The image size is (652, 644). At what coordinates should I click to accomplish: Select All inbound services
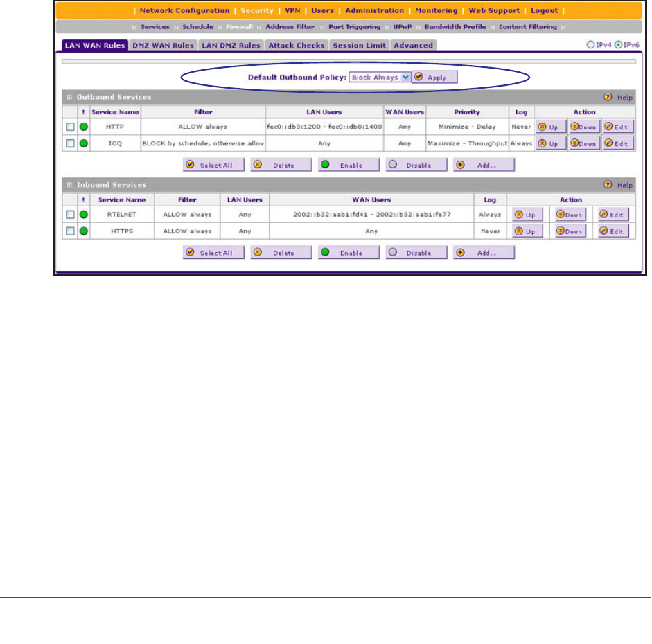tap(213, 253)
